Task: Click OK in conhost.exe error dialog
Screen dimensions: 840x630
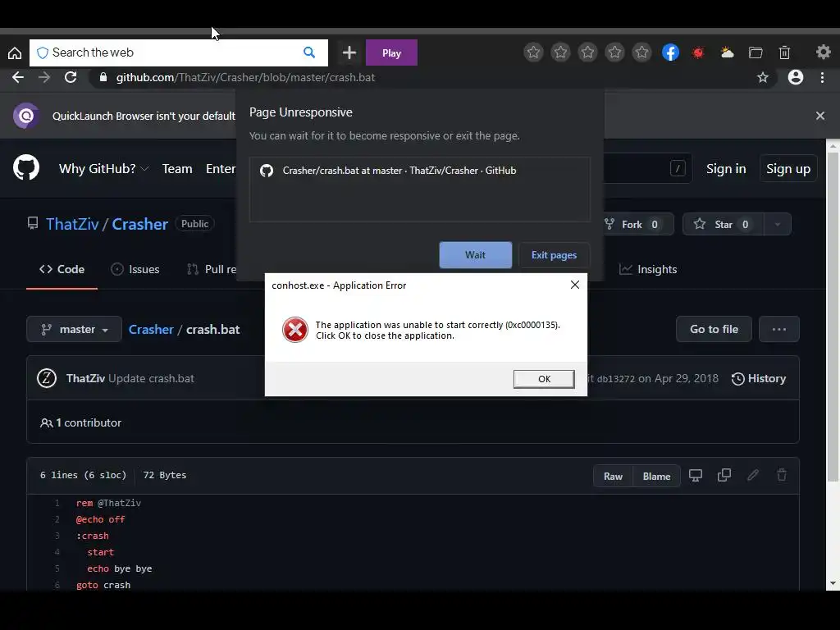Action: click(x=544, y=379)
